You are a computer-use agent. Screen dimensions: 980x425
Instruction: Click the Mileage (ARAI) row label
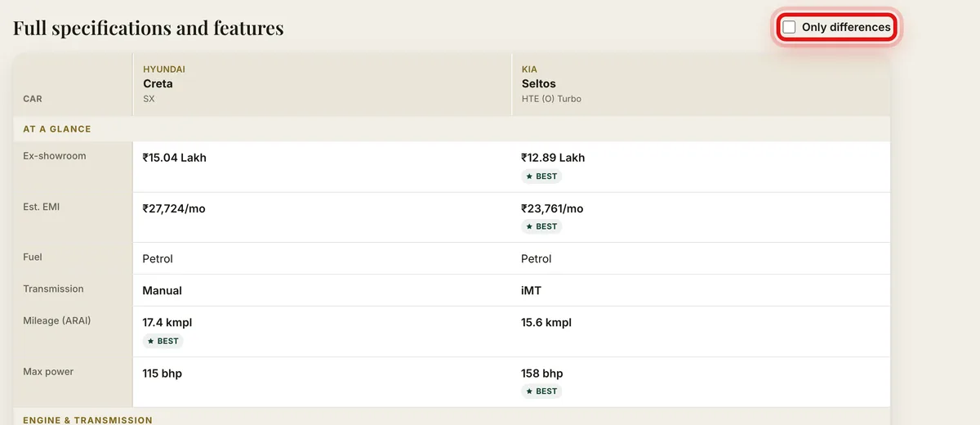click(56, 320)
